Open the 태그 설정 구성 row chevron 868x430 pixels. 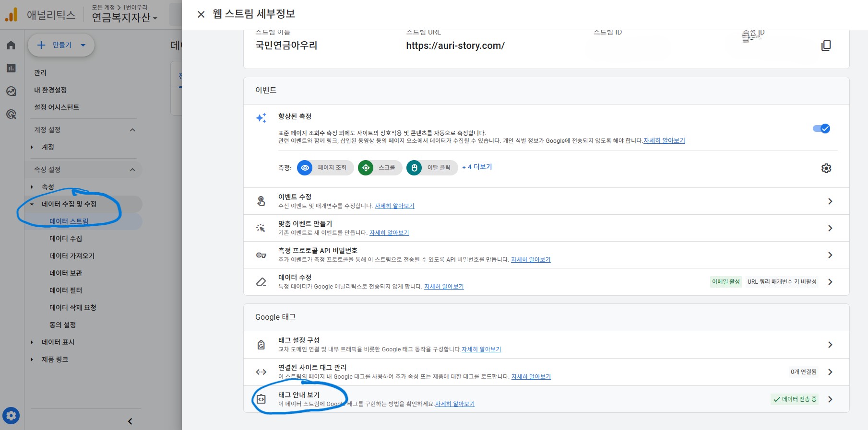pos(830,345)
